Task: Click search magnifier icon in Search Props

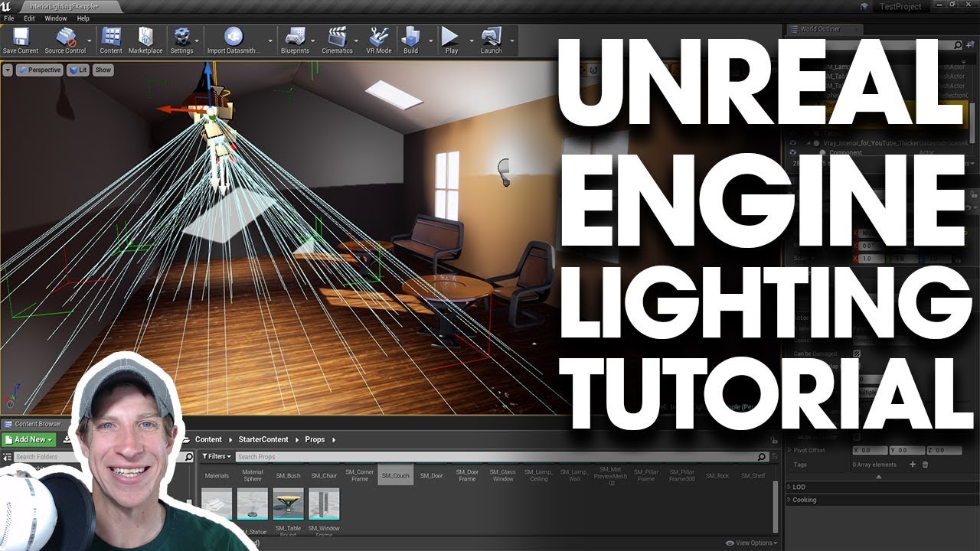Action: click(762, 457)
